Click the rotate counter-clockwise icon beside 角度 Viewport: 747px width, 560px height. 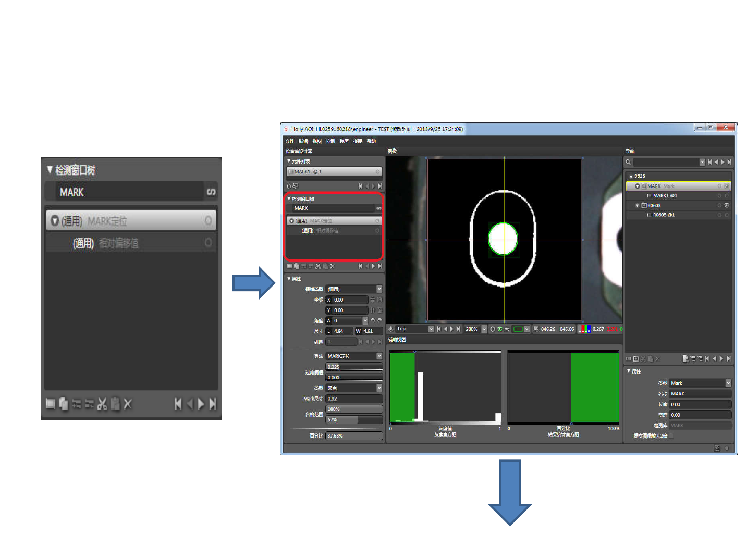coord(372,320)
